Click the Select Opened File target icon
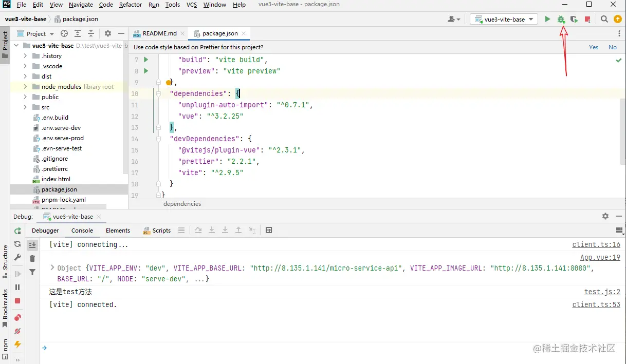Image resolution: width=626 pixels, height=364 pixels. [x=64, y=33]
